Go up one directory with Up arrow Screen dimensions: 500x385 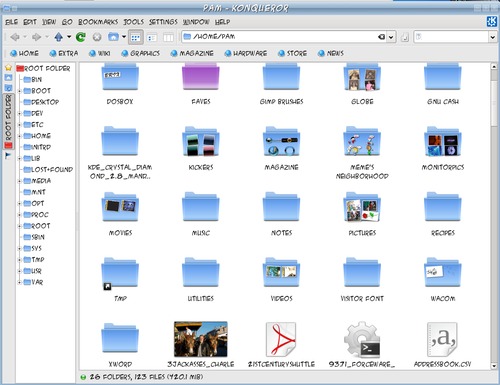[x=59, y=37]
